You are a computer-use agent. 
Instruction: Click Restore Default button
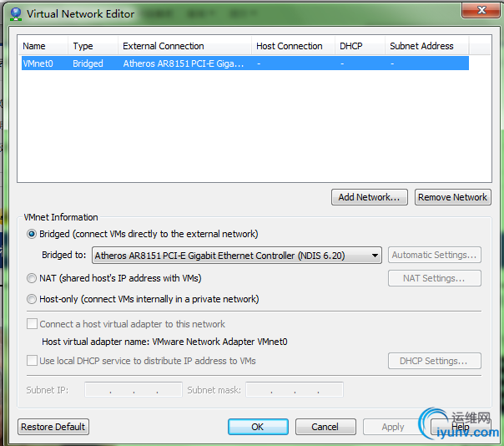coord(53,427)
